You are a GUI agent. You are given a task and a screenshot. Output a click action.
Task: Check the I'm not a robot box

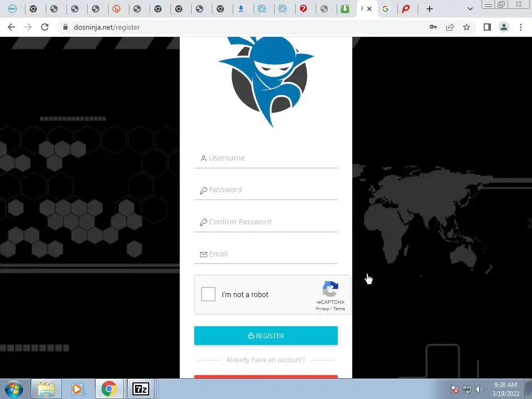click(208, 294)
